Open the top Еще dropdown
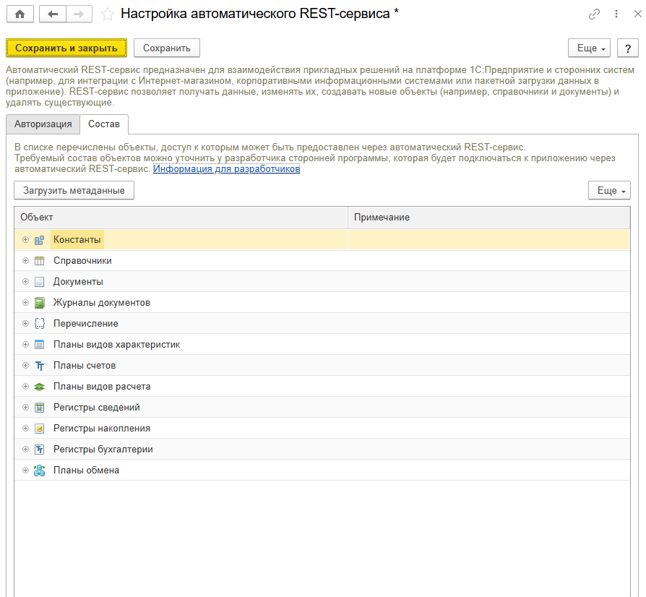The image size is (646, 597). 589,48
